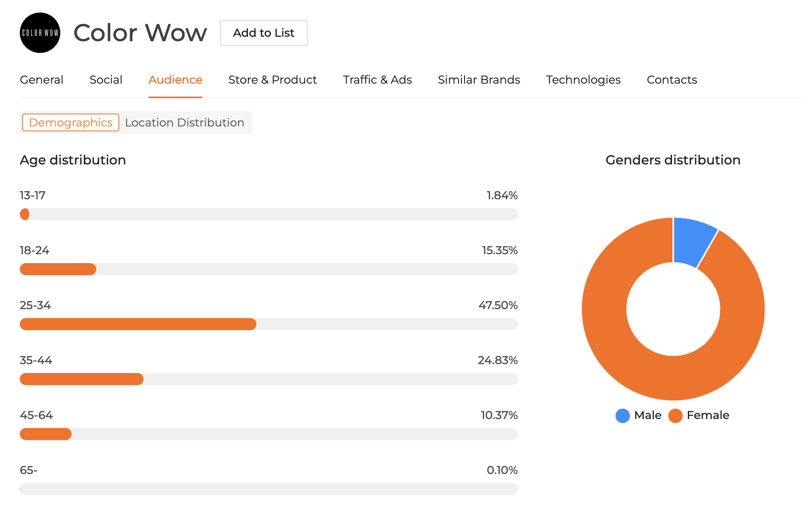
Task: Open the Contacts tab
Action: [672, 80]
